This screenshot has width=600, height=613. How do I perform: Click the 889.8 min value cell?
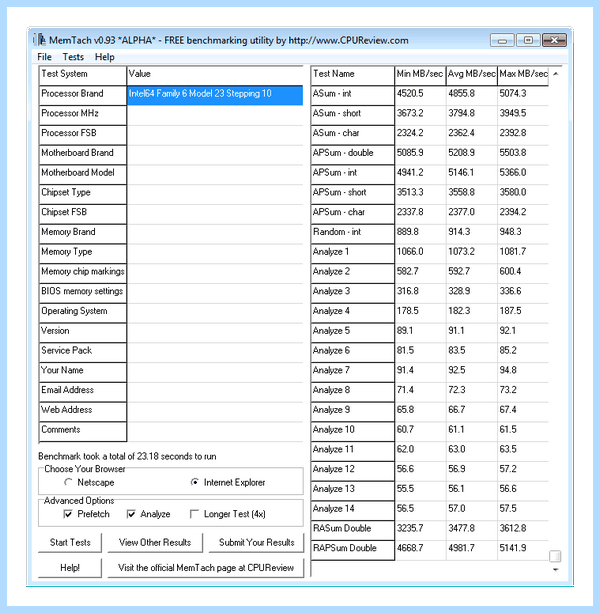(x=420, y=234)
